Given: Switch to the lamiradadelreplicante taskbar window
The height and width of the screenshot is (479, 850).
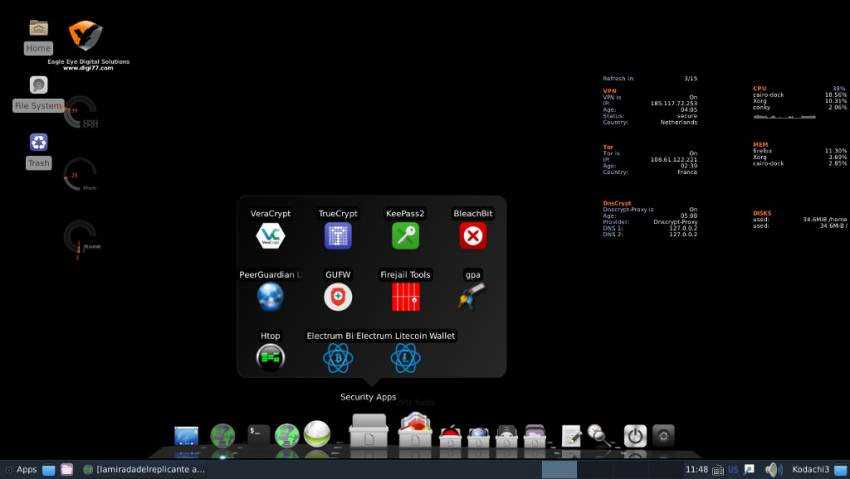Looking at the screenshot, I should pyautogui.click(x=143, y=469).
